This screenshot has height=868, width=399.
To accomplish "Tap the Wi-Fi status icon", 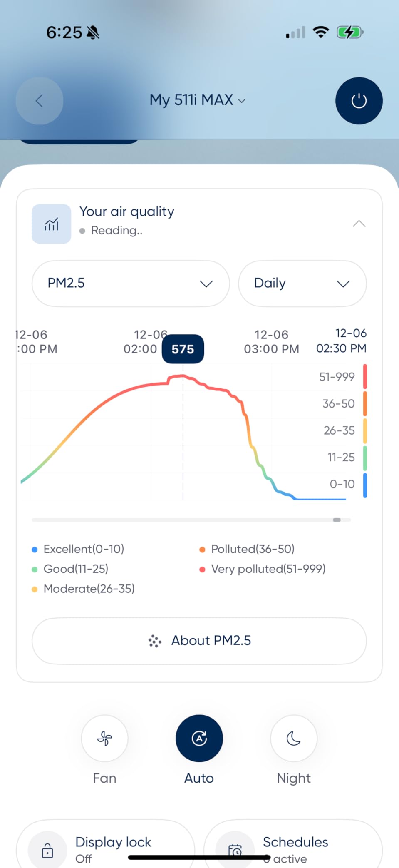I will pos(320,32).
